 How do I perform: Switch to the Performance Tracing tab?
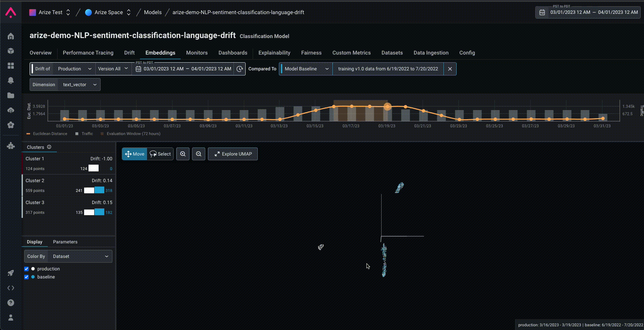click(88, 53)
